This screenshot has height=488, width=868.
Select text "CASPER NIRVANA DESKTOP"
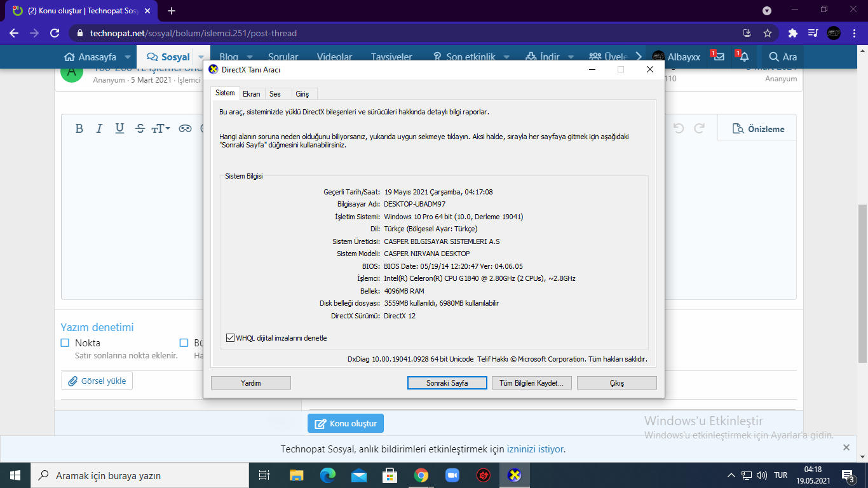(427, 254)
